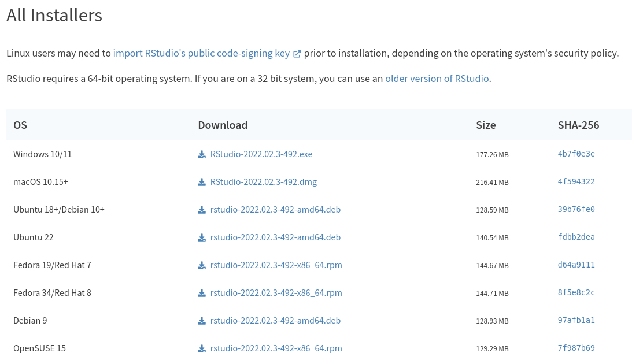632x364 pixels.
Task: Click the download icon for macOS 10.15+ installer
Action: (202, 183)
